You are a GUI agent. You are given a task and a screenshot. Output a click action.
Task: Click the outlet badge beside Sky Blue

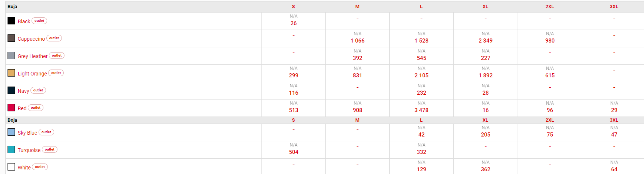point(46,132)
